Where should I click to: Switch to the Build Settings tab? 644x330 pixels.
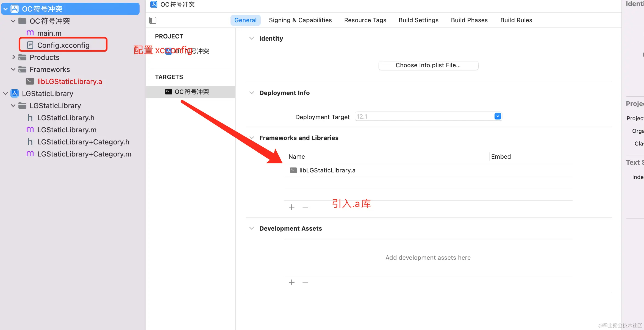418,20
